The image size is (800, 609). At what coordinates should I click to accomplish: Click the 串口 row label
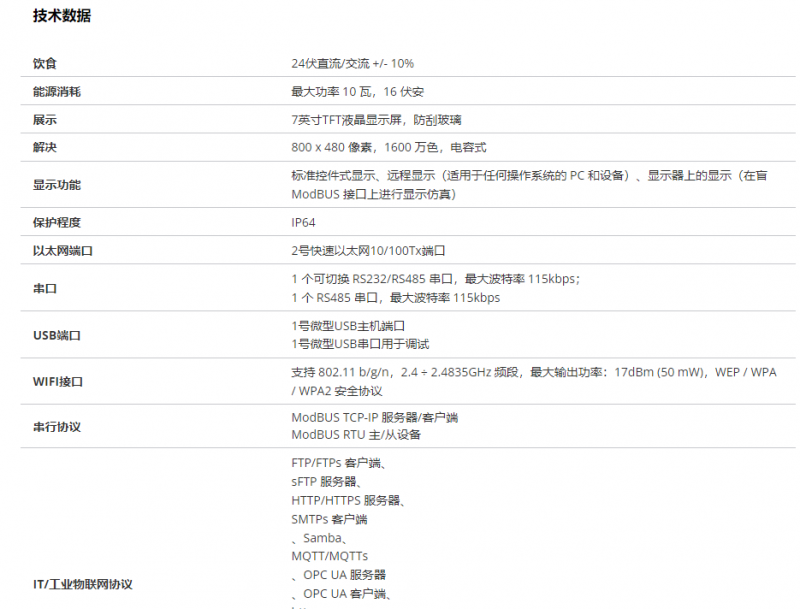(44, 288)
